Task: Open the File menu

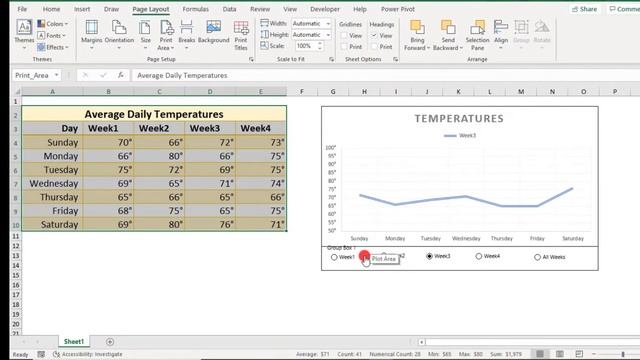Action: (x=22, y=9)
